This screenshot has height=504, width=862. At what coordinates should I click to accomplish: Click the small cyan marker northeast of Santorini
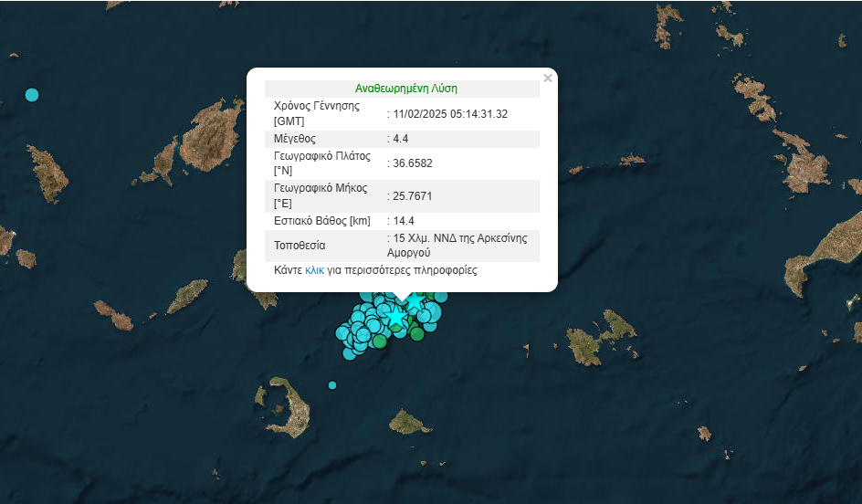coord(332,384)
